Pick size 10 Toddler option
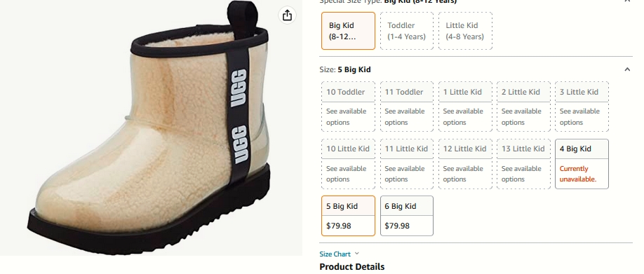The height and width of the screenshot is (274, 644). (348, 107)
